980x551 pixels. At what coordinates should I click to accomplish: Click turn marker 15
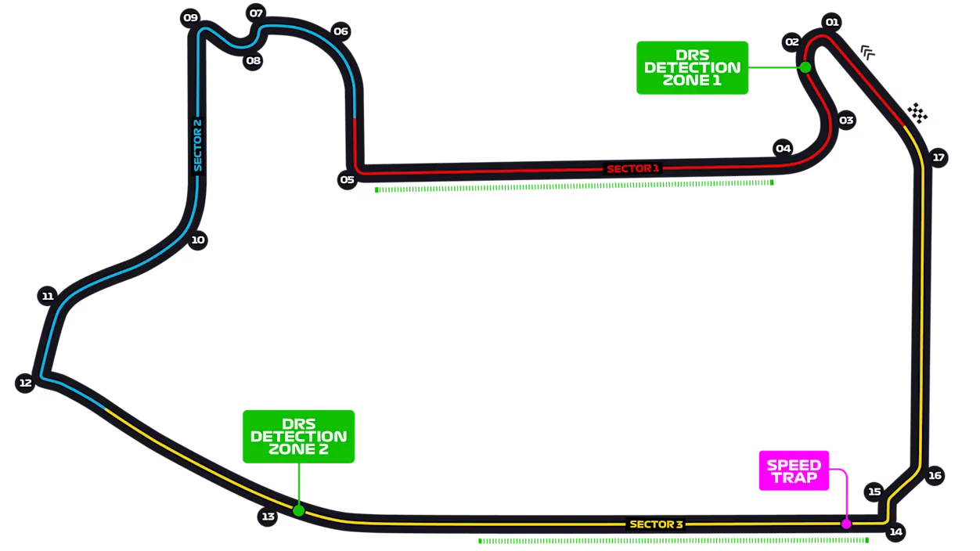874,492
